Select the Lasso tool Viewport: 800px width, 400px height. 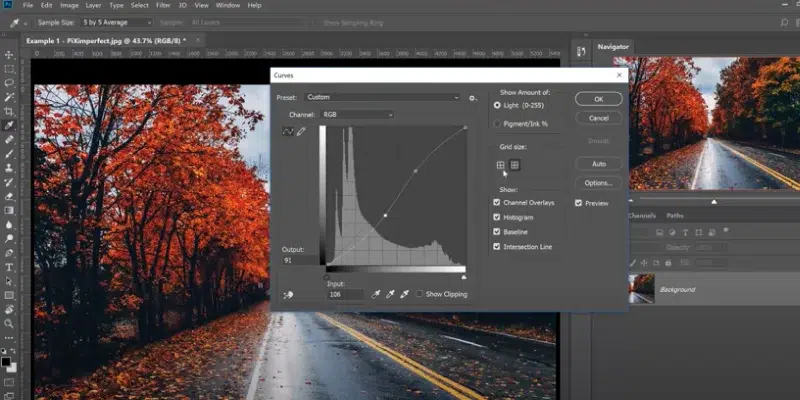click(x=9, y=83)
